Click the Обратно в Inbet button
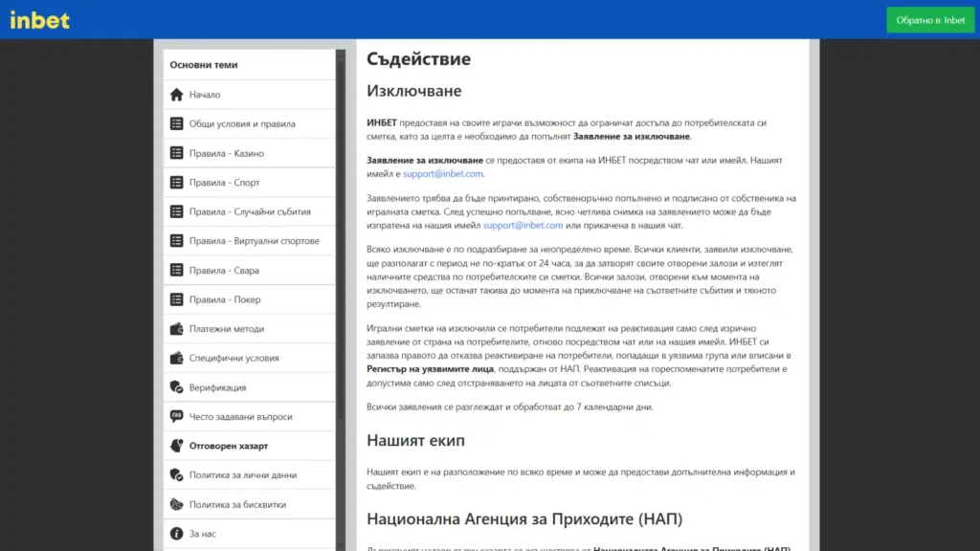980x551 pixels. [x=930, y=20]
